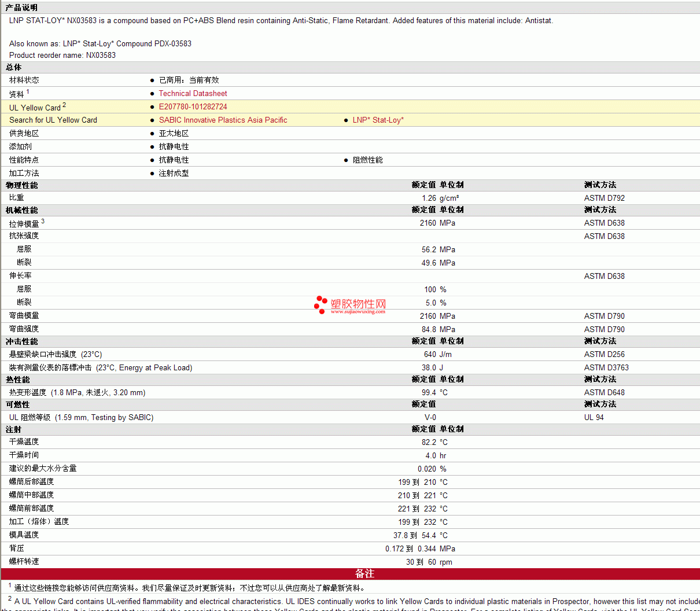
Task: Click the 注射成型 processing method value
Action: pos(174,173)
